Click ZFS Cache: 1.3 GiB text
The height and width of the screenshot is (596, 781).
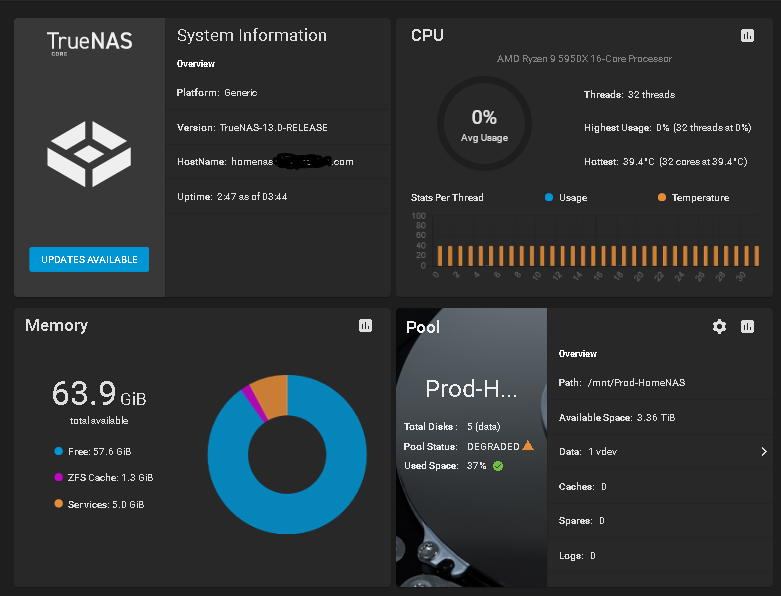tap(111, 477)
